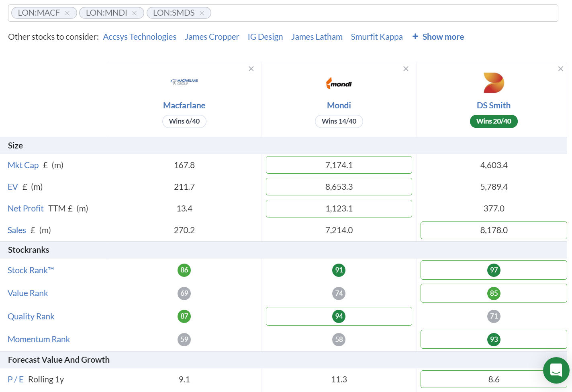
Task: Open the Macfarlane company name link
Action: point(184,106)
